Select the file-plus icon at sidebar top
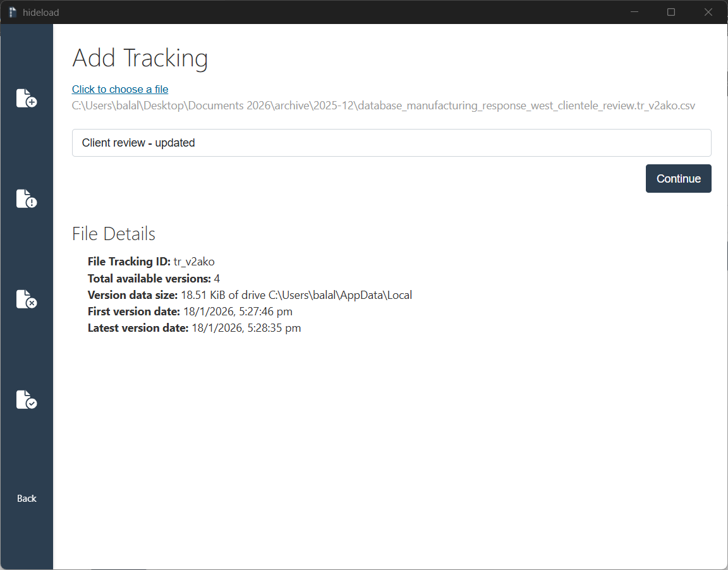Viewport: 728px width, 570px height. click(26, 98)
